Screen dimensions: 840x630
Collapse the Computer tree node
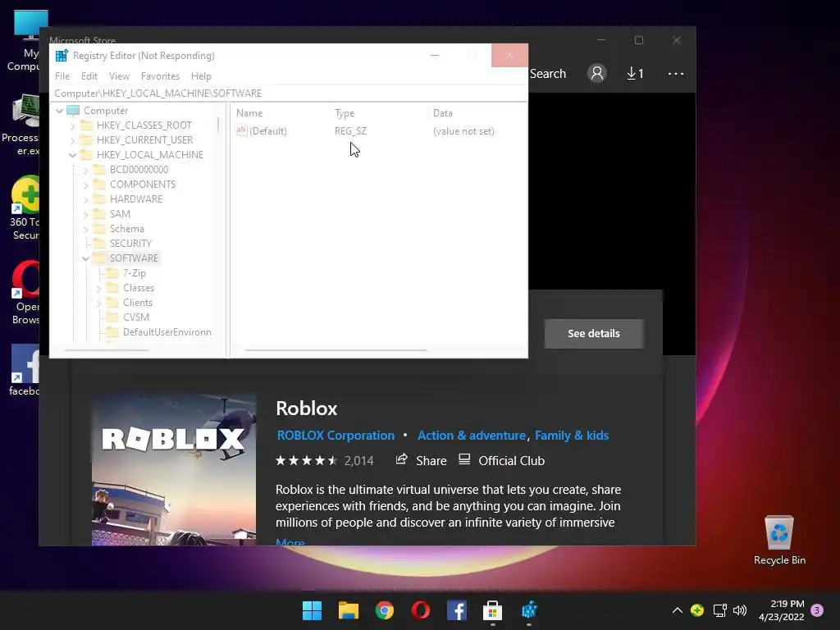tap(59, 111)
